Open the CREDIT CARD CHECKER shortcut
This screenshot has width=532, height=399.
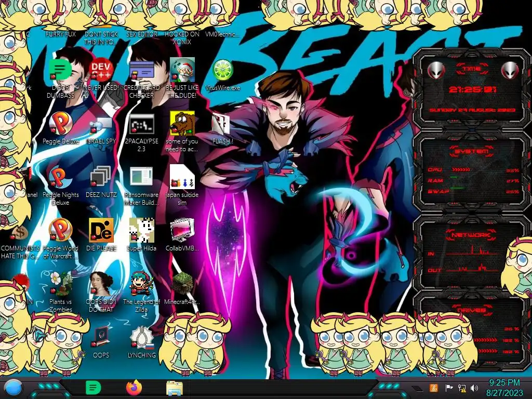(141, 70)
